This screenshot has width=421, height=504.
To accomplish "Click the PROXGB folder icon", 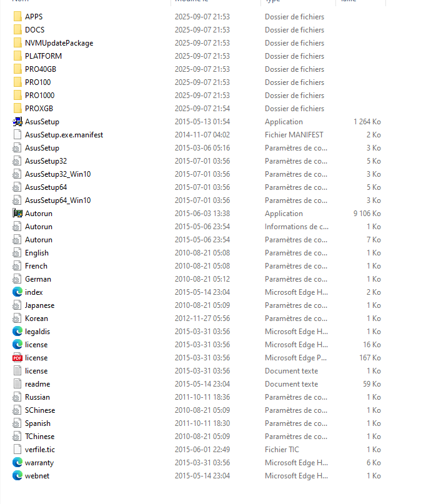I will [x=17, y=108].
